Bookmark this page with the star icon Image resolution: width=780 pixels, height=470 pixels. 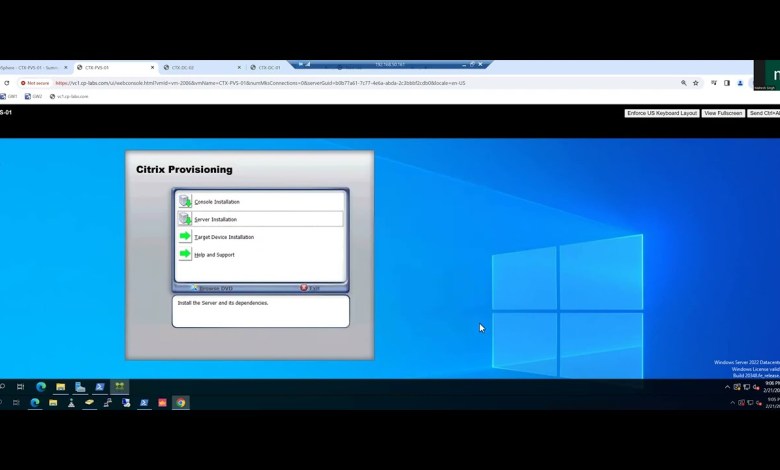pos(695,83)
